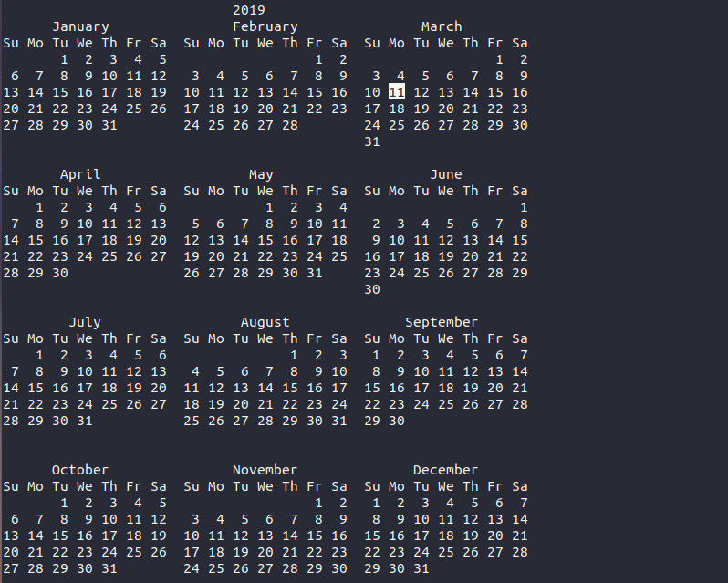Click the "Mo" header under April
The height and width of the screenshot is (583, 728).
[x=36, y=191]
